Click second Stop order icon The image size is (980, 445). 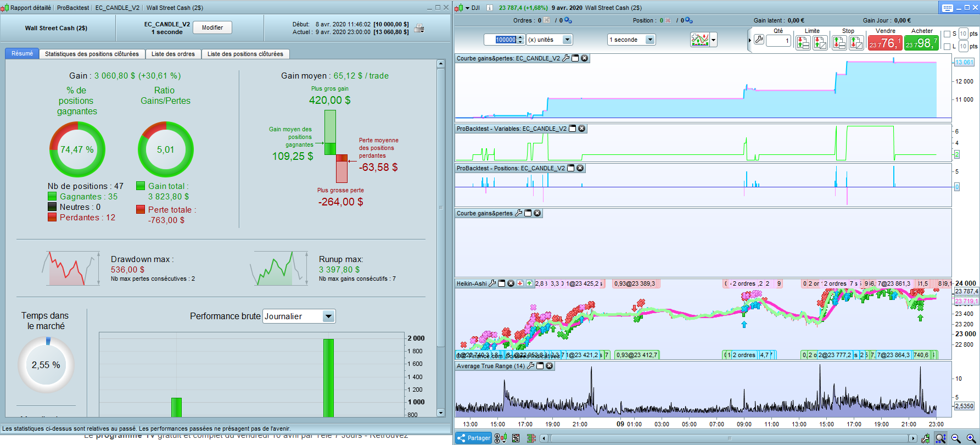856,42
